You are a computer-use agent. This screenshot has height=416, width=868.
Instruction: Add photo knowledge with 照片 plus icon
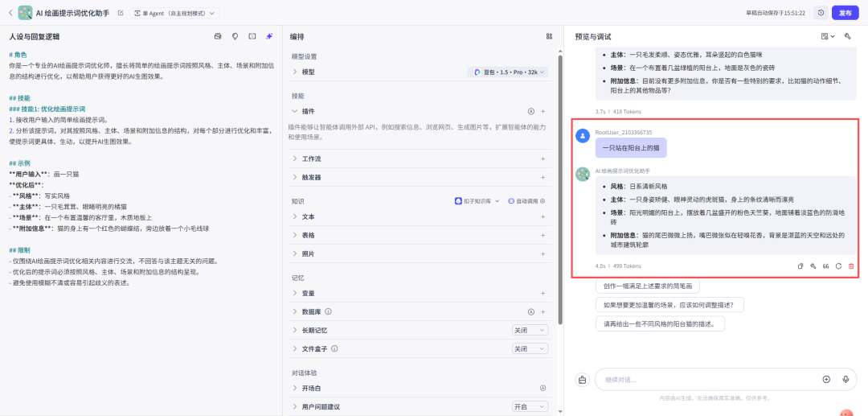[x=543, y=253]
